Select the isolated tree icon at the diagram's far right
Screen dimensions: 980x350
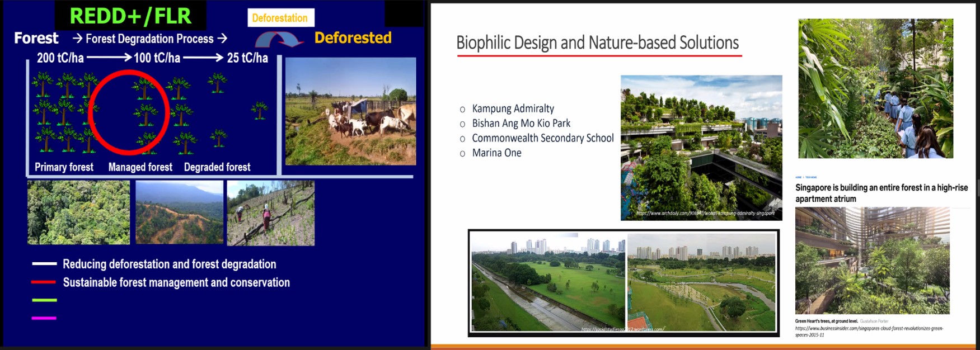tap(259, 110)
